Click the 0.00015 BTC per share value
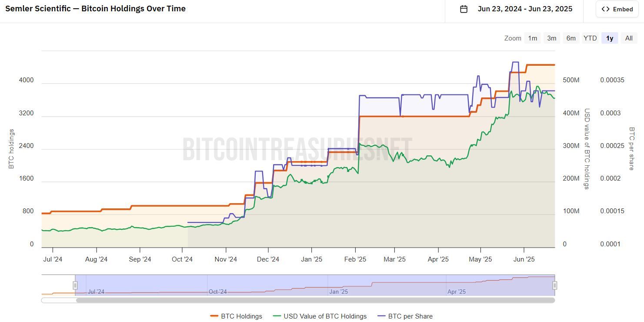This screenshot has width=644, height=322. point(612,211)
